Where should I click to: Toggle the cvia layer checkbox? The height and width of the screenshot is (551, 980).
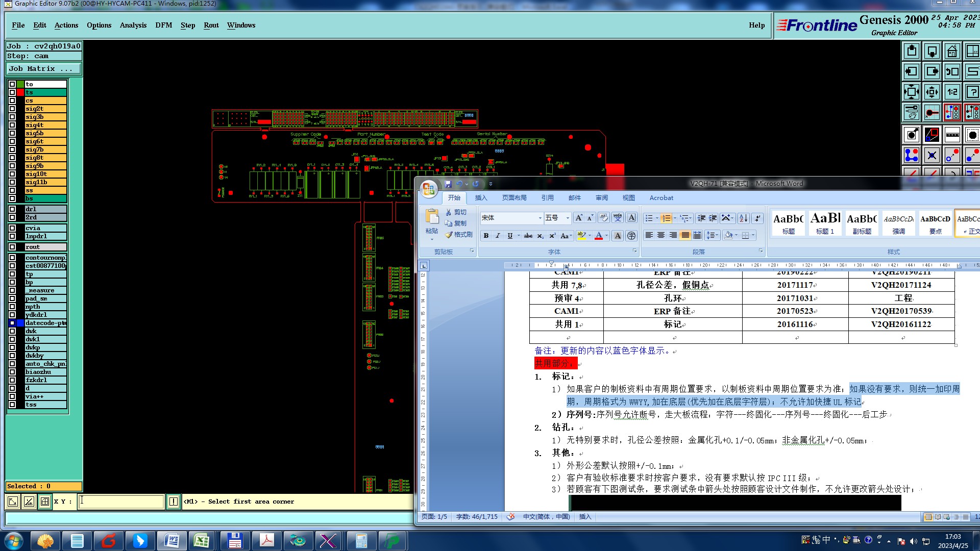pos(12,228)
